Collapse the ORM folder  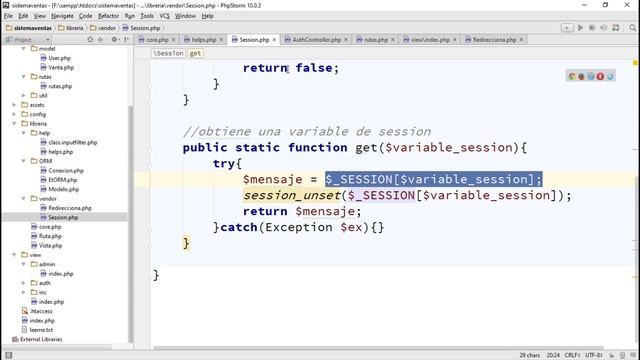point(24,161)
